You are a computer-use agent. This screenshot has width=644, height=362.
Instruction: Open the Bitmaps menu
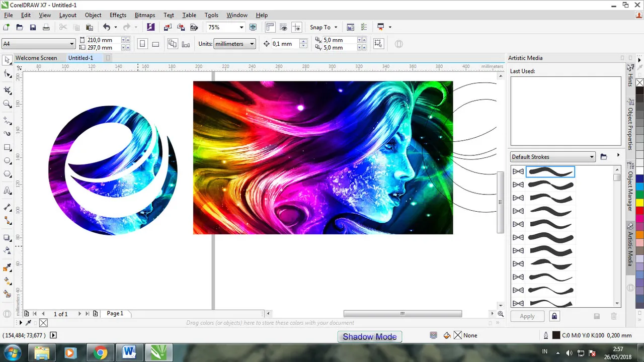click(x=144, y=15)
